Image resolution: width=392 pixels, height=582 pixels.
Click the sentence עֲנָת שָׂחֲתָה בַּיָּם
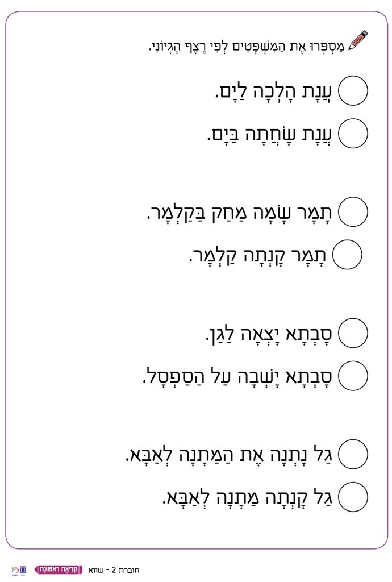click(270, 134)
